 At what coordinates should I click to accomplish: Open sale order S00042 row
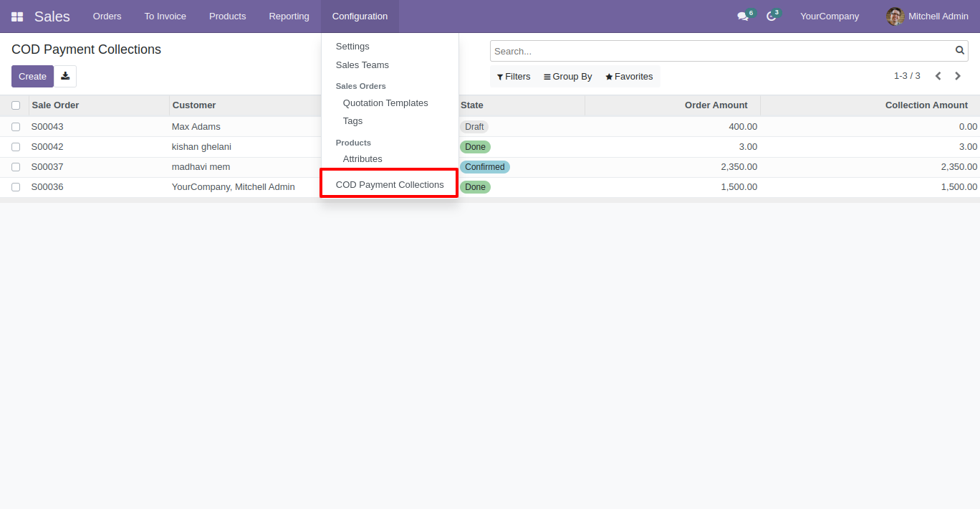(47, 147)
